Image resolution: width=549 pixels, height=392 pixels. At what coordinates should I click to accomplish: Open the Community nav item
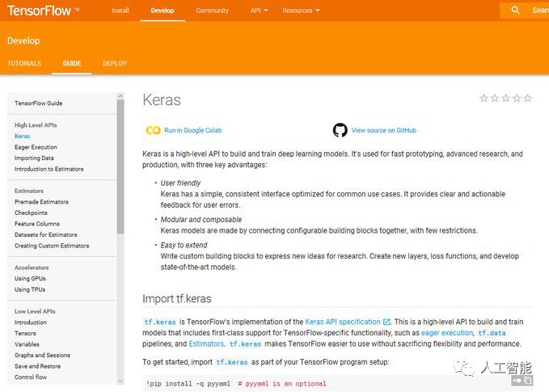click(212, 11)
